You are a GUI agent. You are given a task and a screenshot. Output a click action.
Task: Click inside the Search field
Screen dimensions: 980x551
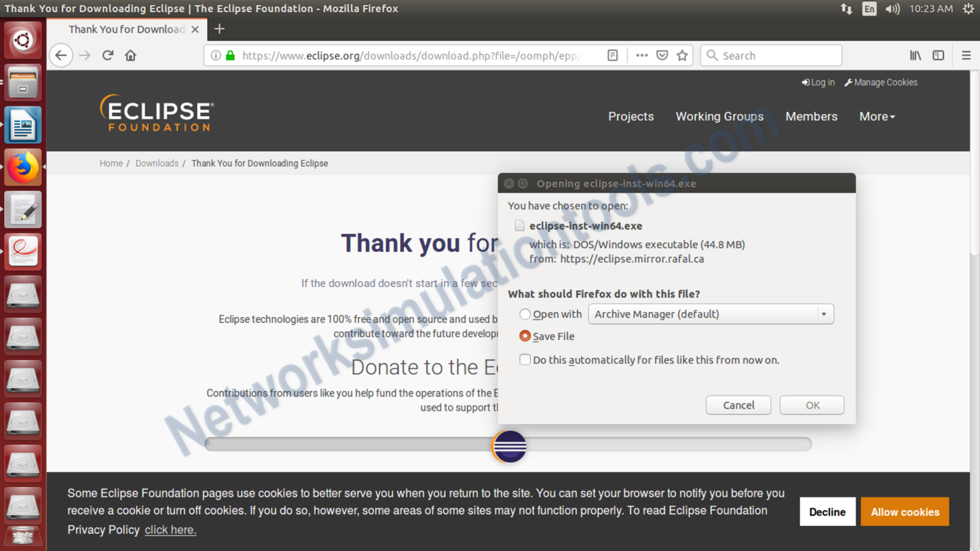[x=772, y=55]
